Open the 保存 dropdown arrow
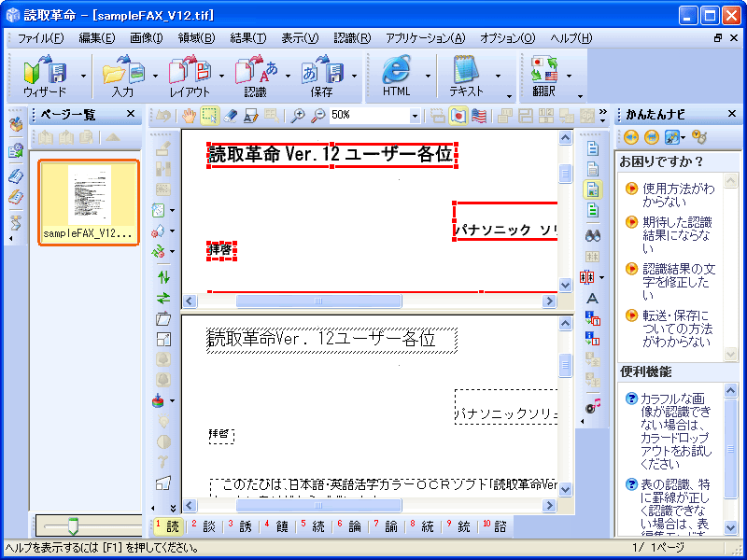The height and width of the screenshot is (560, 747). (x=355, y=76)
